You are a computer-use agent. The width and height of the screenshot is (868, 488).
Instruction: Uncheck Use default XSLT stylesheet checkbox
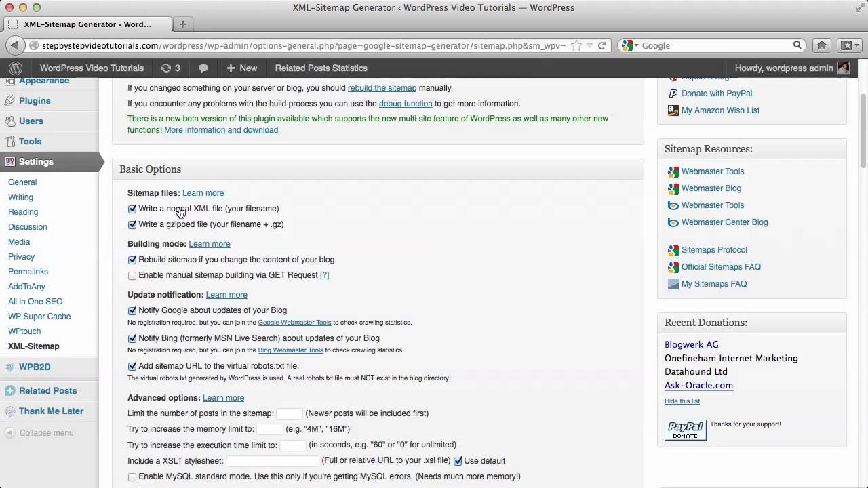click(458, 461)
